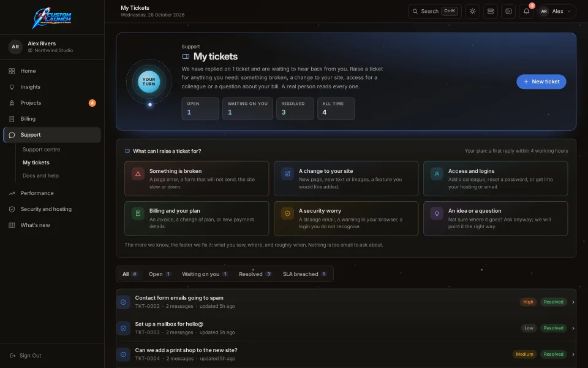
Task: Open Insights in the sidebar
Action: pyautogui.click(x=51, y=86)
